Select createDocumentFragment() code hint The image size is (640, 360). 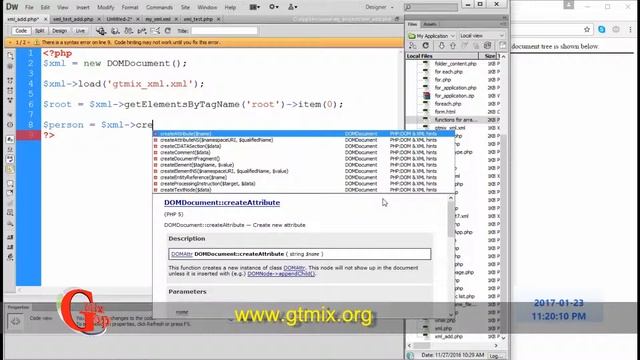[303, 159]
